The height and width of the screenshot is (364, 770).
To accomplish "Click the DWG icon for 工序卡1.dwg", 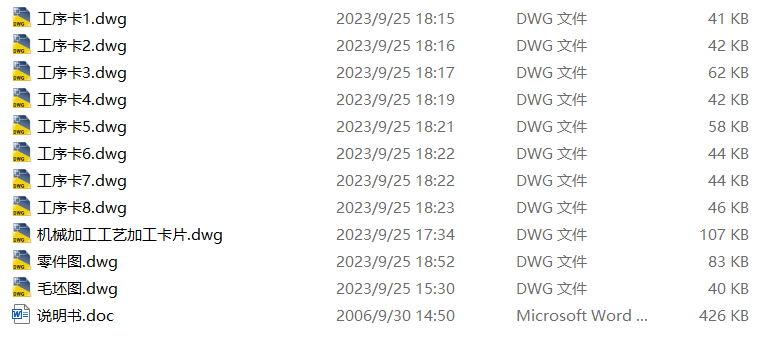I will pos(21,19).
